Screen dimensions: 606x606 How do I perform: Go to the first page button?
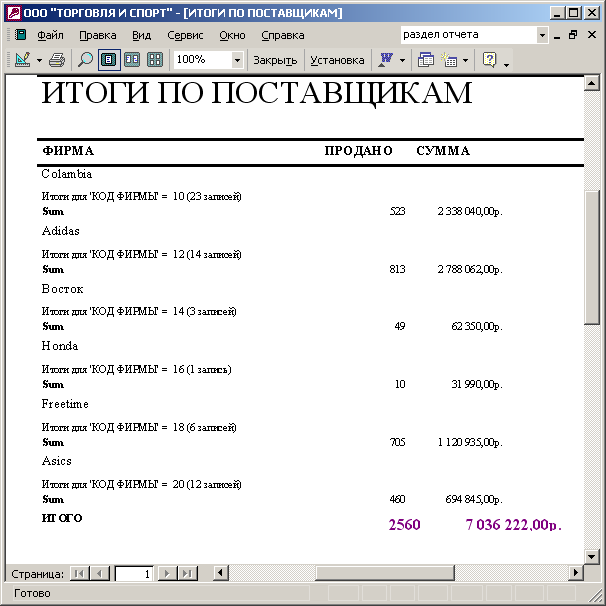[79, 574]
